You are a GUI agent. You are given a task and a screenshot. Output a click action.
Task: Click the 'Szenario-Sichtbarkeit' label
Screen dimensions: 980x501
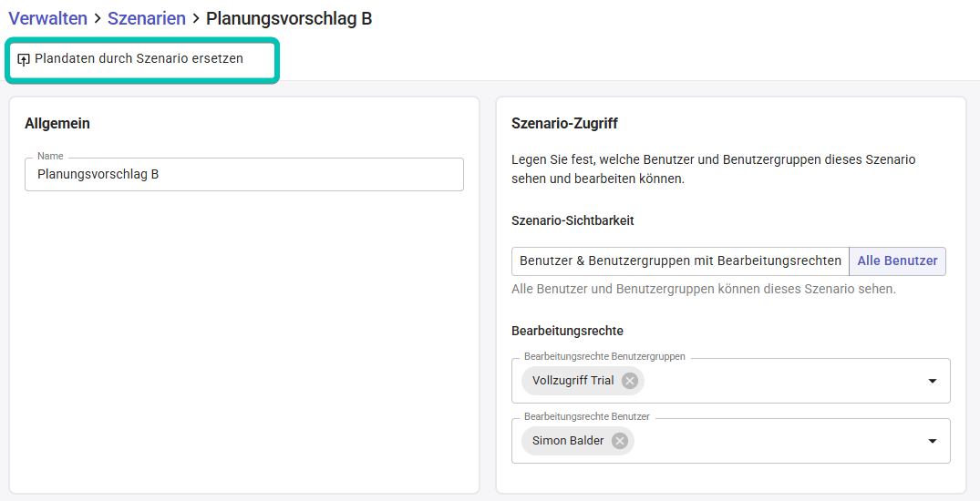click(573, 220)
